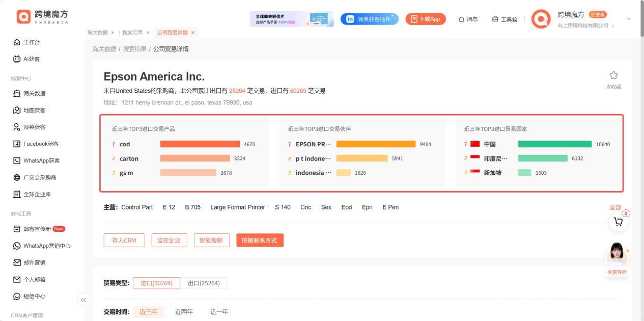The height and width of the screenshot is (321, 644).
Task: Click the 外贸导师 avatar
Action: (x=617, y=255)
